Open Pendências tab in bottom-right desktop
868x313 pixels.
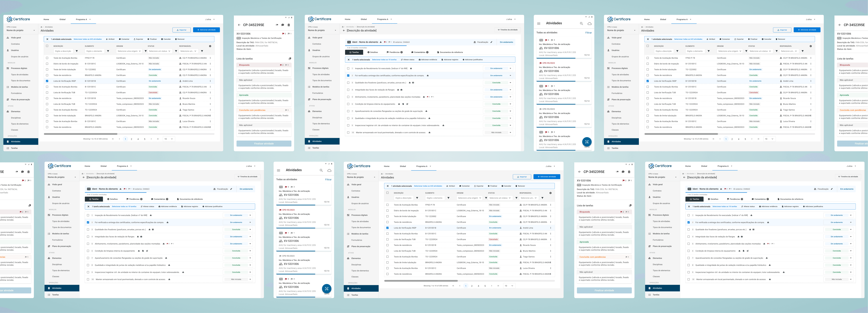pos(735,199)
